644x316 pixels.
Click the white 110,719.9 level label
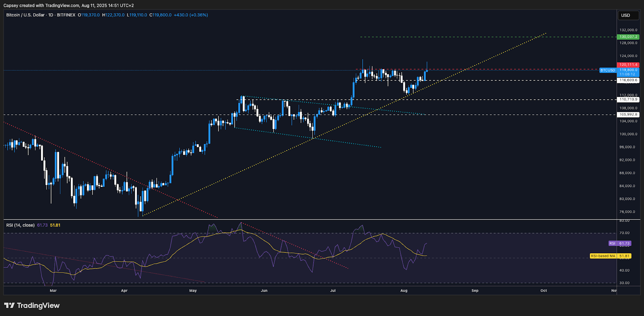[x=628, y=99]
